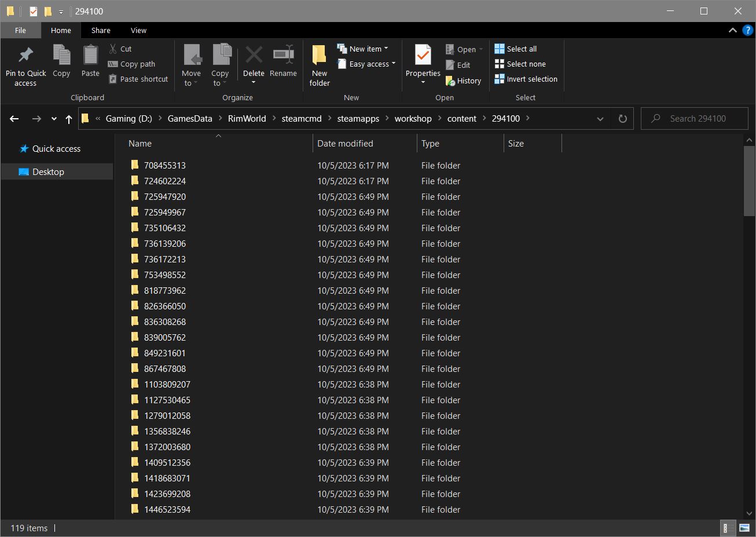Image resolution: width=756 pixels, height=537 pixels.
Task: Create a New folder
Action: click(319, 64)
